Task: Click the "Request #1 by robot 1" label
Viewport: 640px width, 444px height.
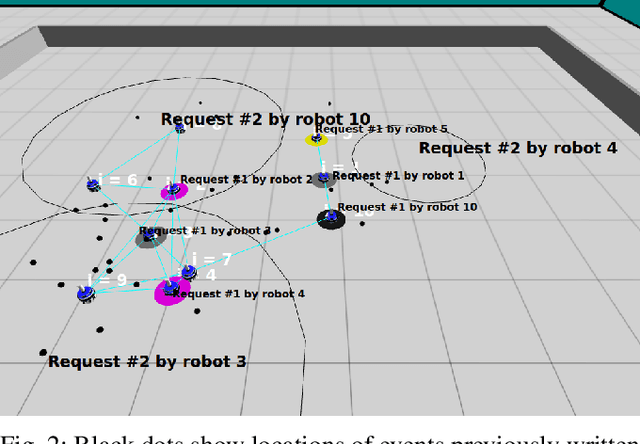Action: pyautogui.click(x=398, y=175)
